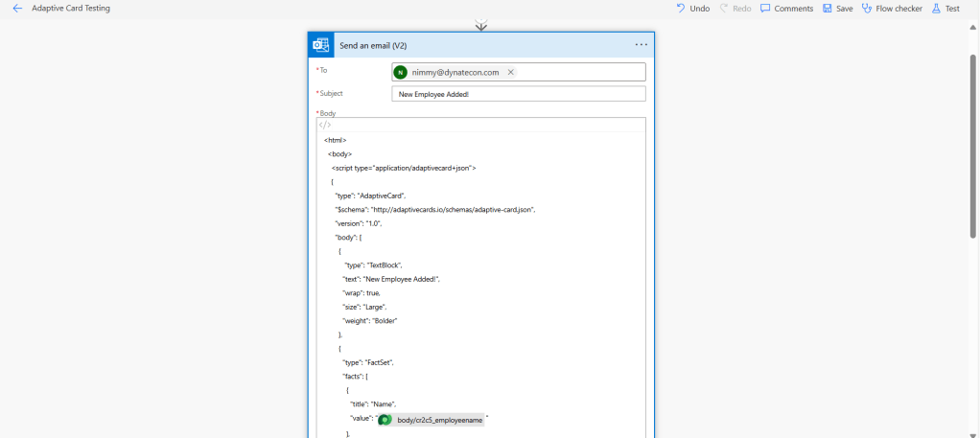Click the vertical scrollbar thumb
Viewport: 980px width, 438px height.
click(973, 144)
